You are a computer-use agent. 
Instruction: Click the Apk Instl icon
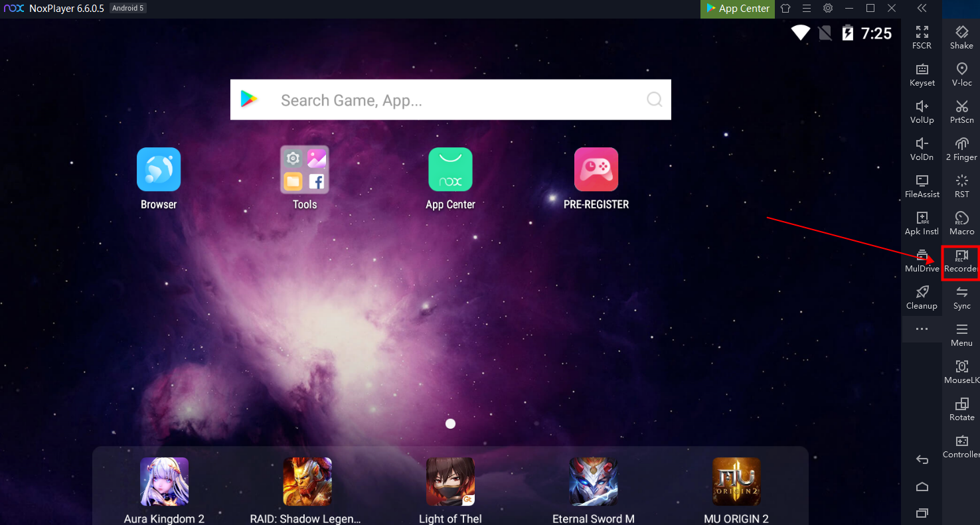click(x=922, y=223)
